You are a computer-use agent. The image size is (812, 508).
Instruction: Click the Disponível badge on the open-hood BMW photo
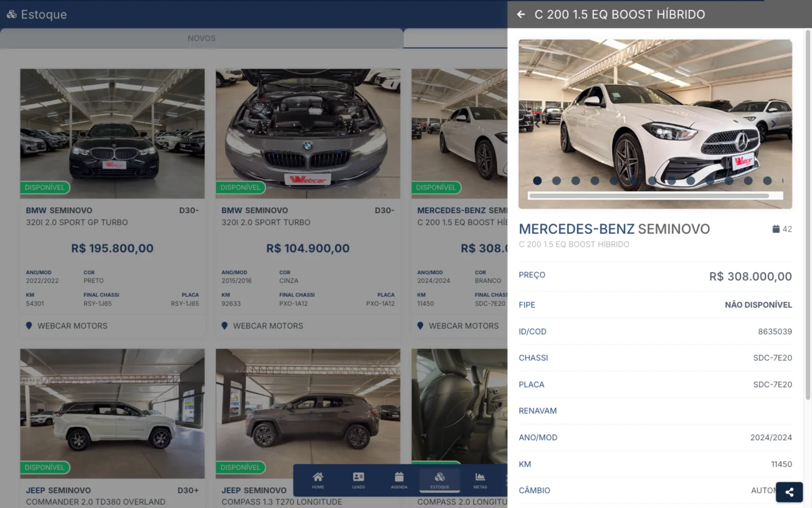[x=240, y=187]
